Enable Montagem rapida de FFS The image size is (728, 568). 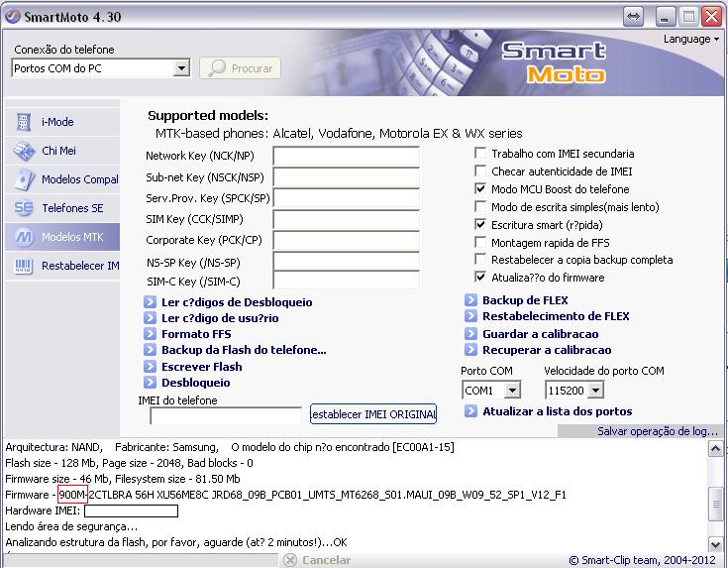click(x=480, y=242)
